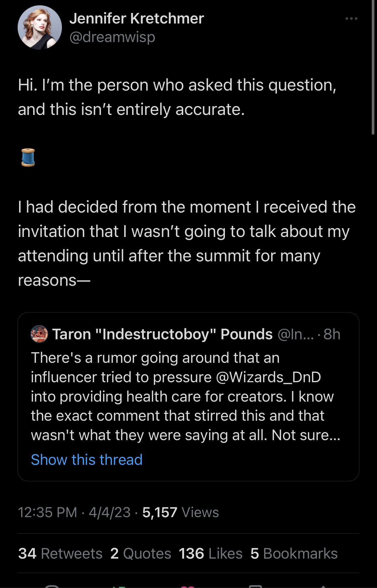Tap the 12:35 PM timestamp
The height and width of the screenshot is (588, 377).
47,512
